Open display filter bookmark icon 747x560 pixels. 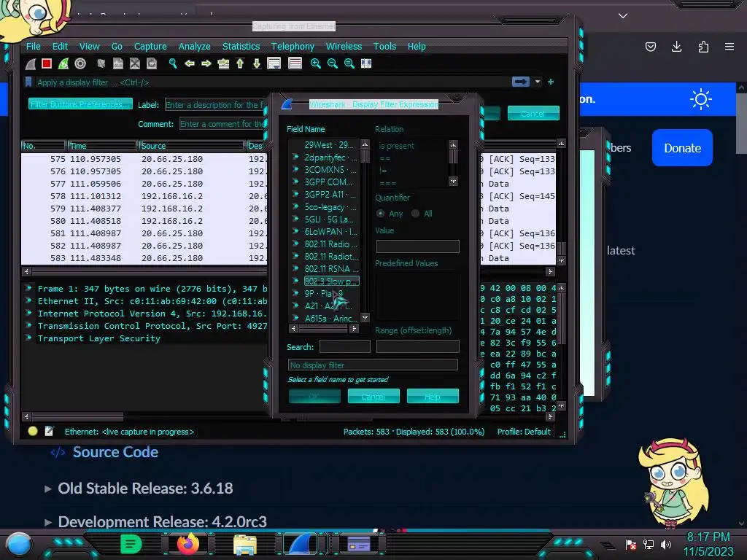[x=28, y=82]
